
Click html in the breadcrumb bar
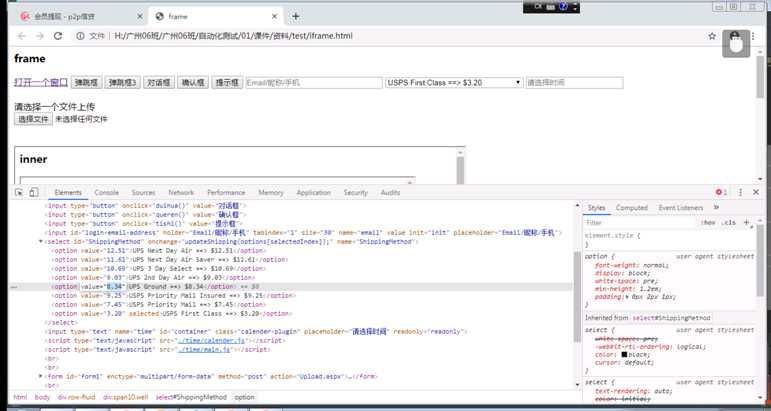coord(20,397)
